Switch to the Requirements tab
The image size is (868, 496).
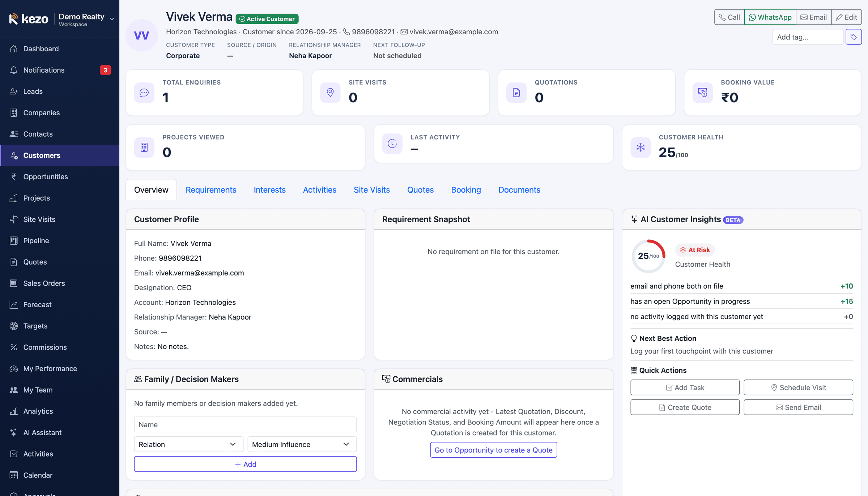tap(211, 190)
